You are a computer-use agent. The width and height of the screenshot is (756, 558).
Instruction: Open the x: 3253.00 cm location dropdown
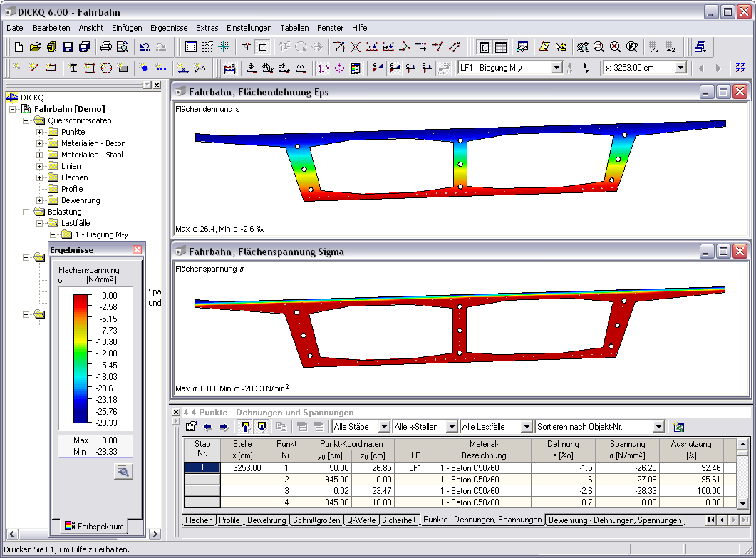(680, 68)
